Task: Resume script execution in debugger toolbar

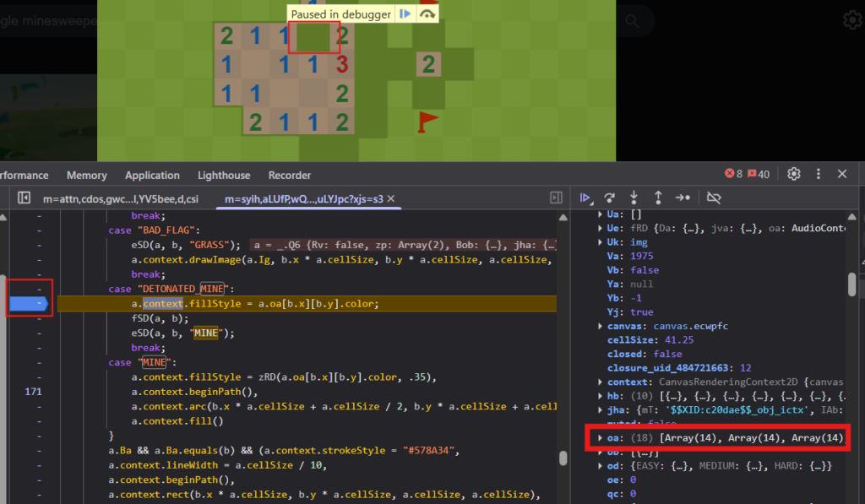Action: (585, 199)
